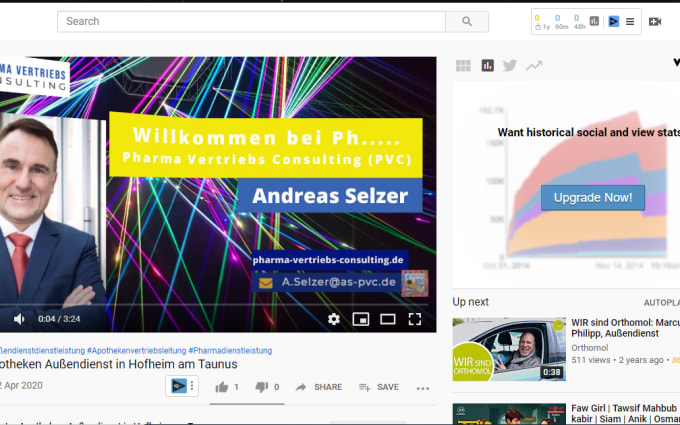Screen dimensions: 680x425
Task: Click the SAVE to playlist button
Action: [x=379, y=387]
